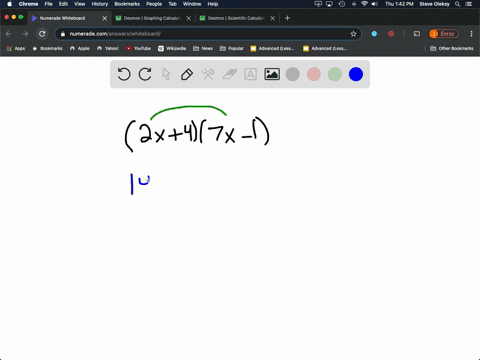Close the Desmos Scientific Calculator tab
The height and width of the screenshot is (360, 480).
coord(273,18)
